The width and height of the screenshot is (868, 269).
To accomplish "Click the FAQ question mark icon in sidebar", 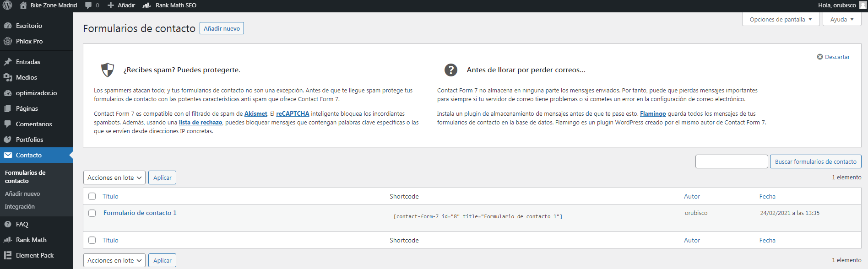I will point(8,224).
